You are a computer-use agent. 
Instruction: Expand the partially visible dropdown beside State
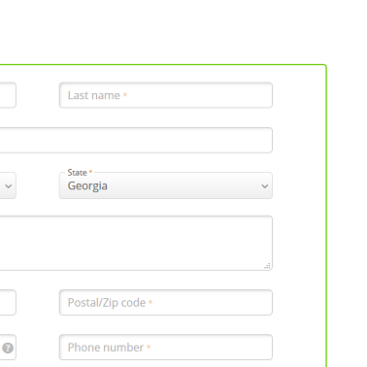8,185
